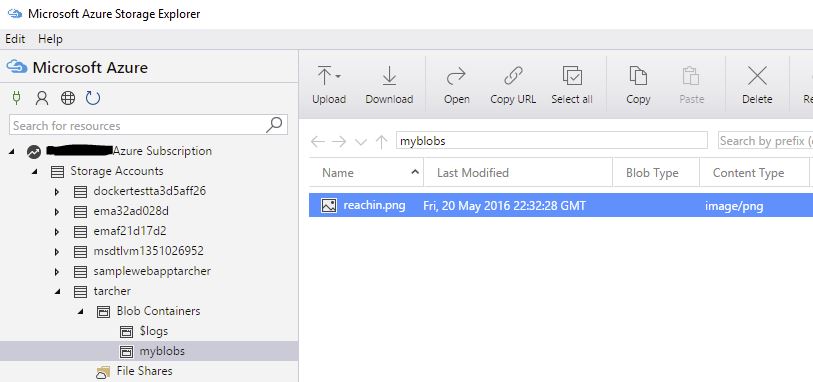Screen dimensions: 813x382
Task: Click the Copy URL link icon
Action: [x=513, y=76]
